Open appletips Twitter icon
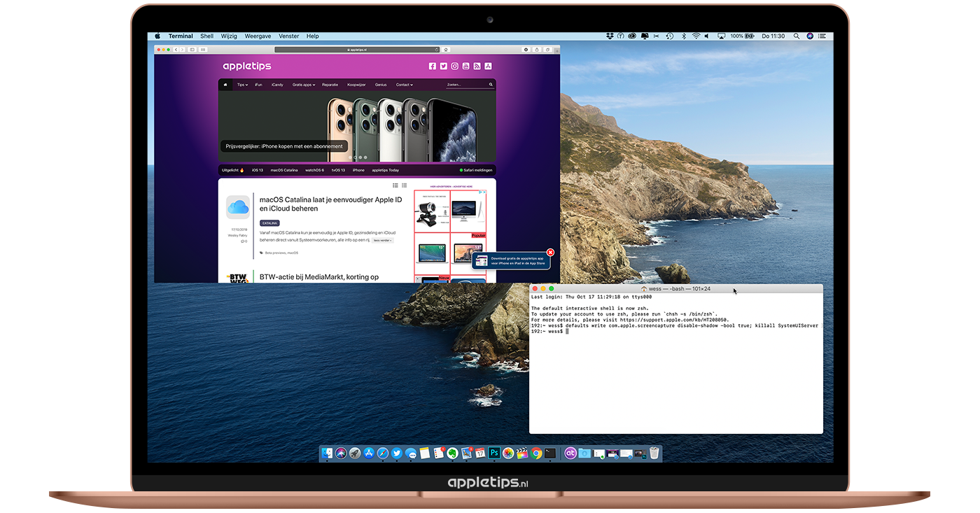This screenshot has width=980, height=513. (x=444, y=66)
